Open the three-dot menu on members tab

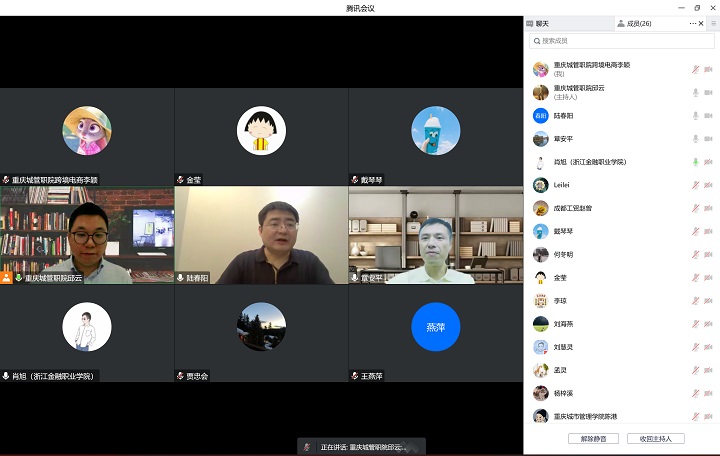692,23
